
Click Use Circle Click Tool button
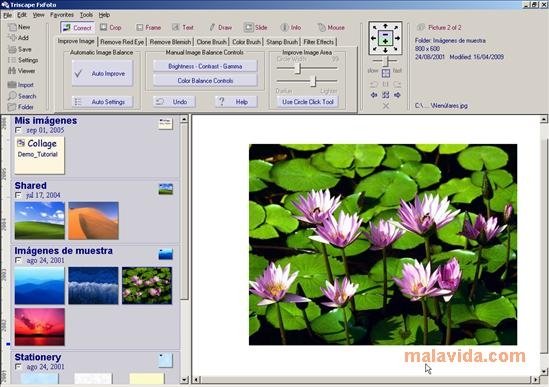point(308,102)
